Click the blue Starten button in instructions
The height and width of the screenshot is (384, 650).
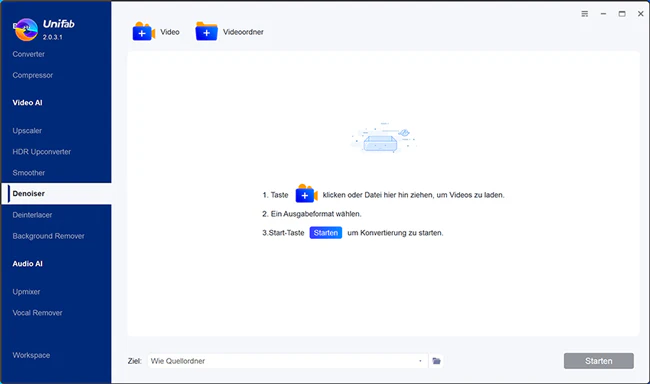click(x=326, y=233)
